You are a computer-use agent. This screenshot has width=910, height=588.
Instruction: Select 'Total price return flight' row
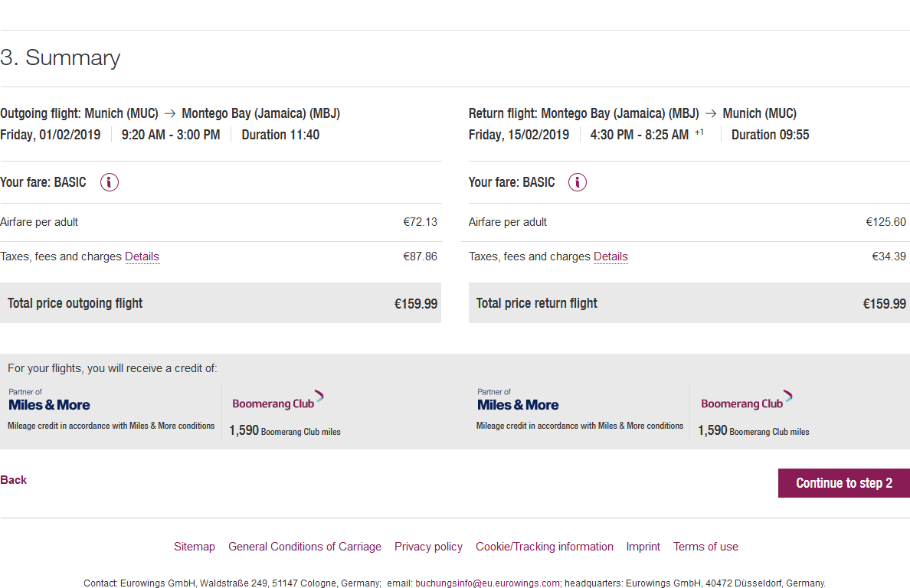click(x=689, y=302)
